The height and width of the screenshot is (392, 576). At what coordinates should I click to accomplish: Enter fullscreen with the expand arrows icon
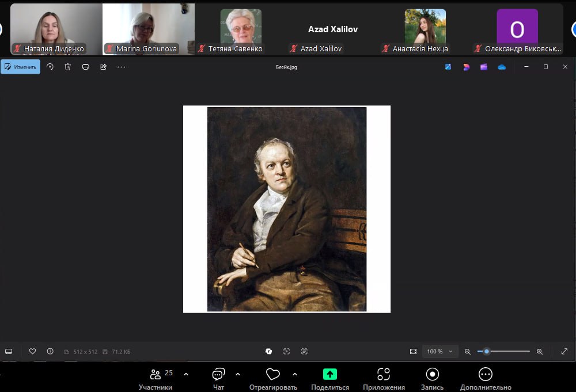564,351
